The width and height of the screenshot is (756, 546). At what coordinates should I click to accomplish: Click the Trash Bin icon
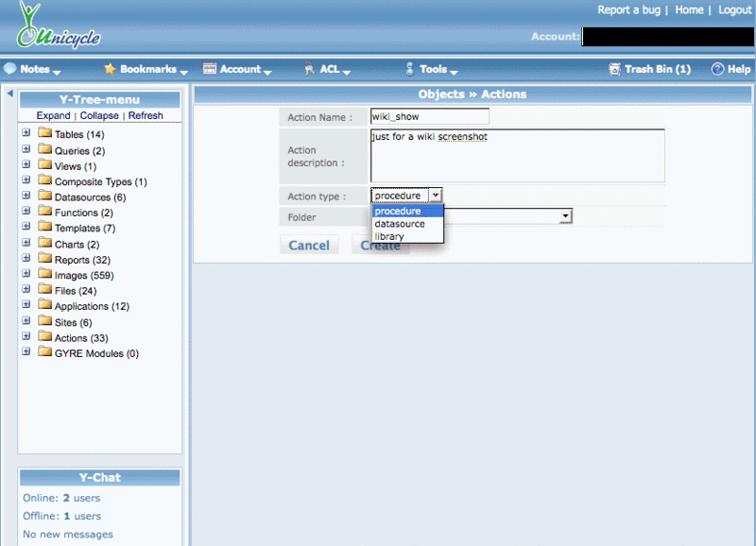[x=615, y=69]
